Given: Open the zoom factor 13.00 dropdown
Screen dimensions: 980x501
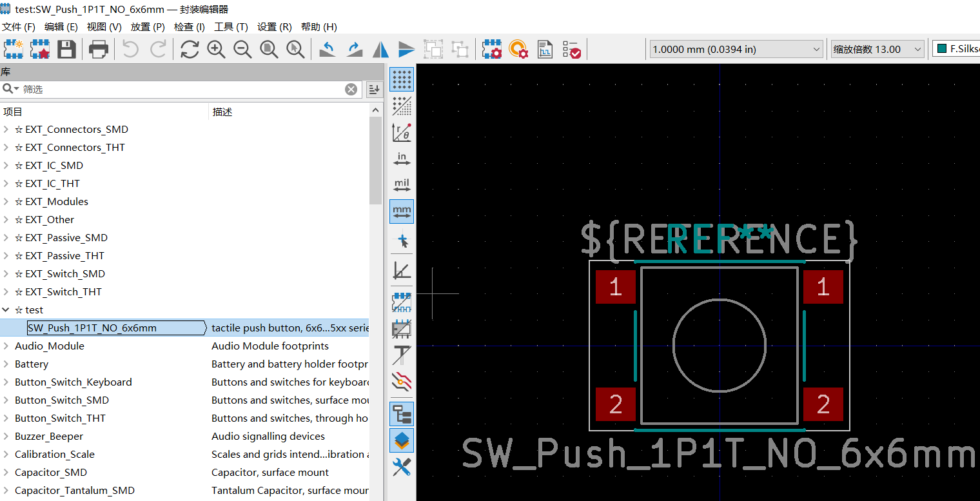Looking at the screenshot, I should (877, 50).
